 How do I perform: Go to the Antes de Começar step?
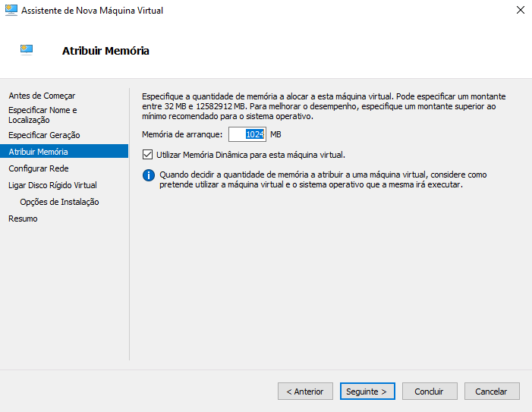(42, 96)
